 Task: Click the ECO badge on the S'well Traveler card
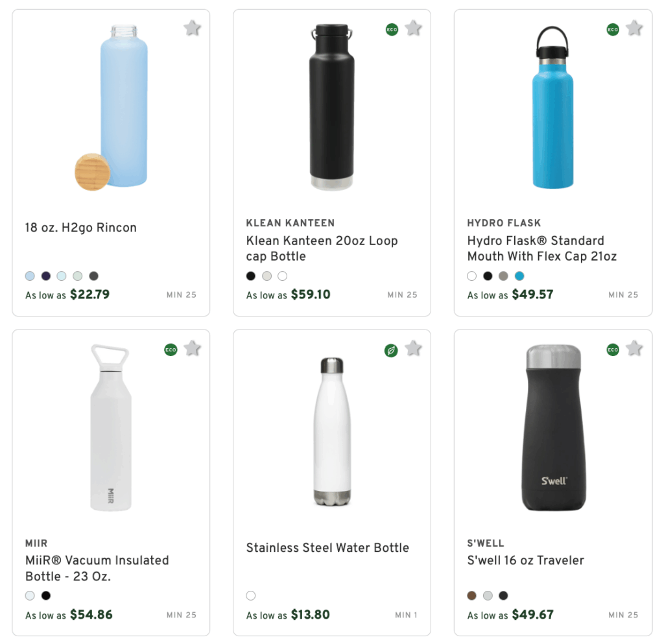[611, 349]
